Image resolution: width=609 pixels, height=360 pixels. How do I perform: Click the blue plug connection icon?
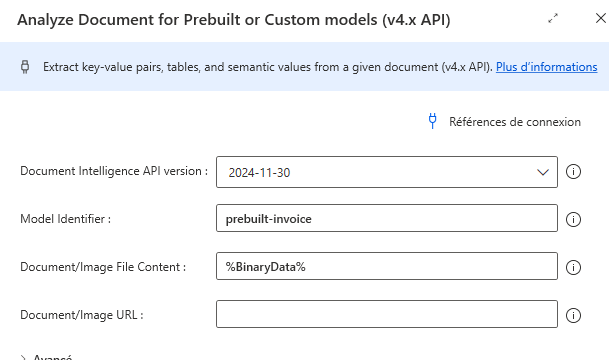click(x=432, y=121)
